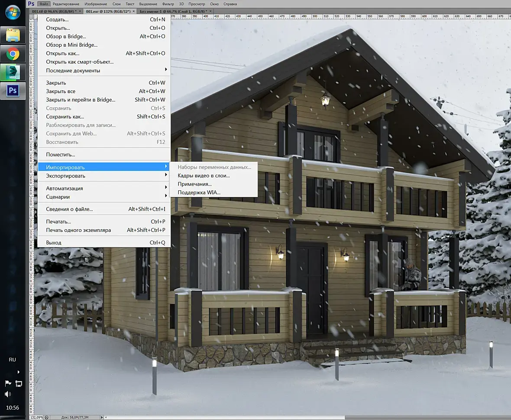Image resolution: width=511 pixels, height=420 pixels.
Task: Open the network tray icon
Action: pyautogui.click(x=19, y=384)
